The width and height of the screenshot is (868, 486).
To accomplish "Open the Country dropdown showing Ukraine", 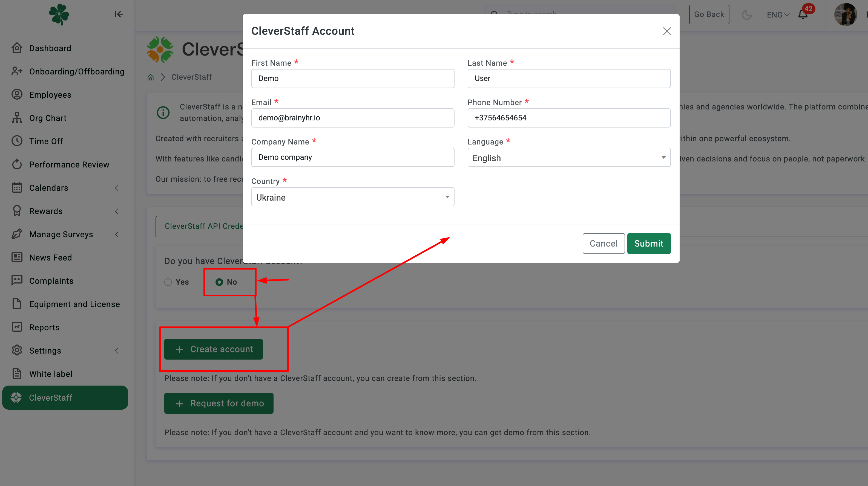I will 352,197.
